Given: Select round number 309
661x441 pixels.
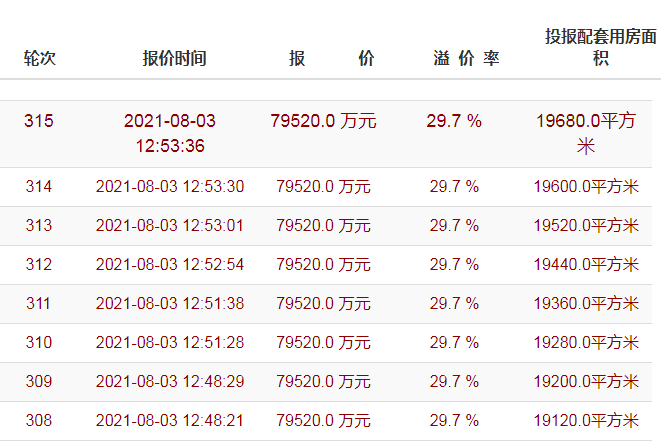Looking at the screenshot, I should coord(39,381).
